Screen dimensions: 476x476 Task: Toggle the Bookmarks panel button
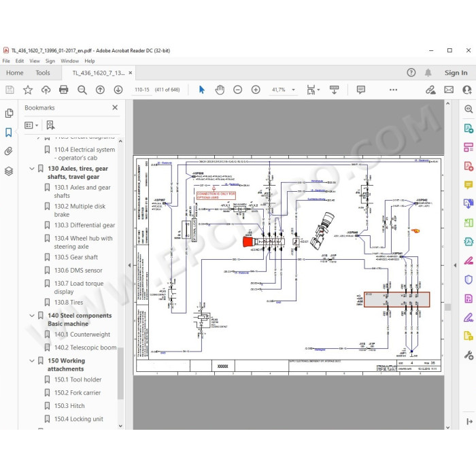point(9,132)
